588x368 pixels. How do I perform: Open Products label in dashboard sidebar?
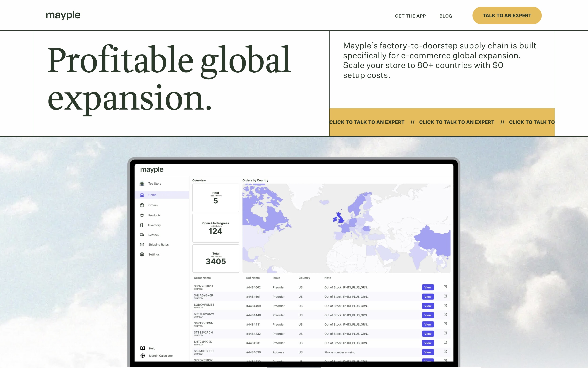click(154, 215)
